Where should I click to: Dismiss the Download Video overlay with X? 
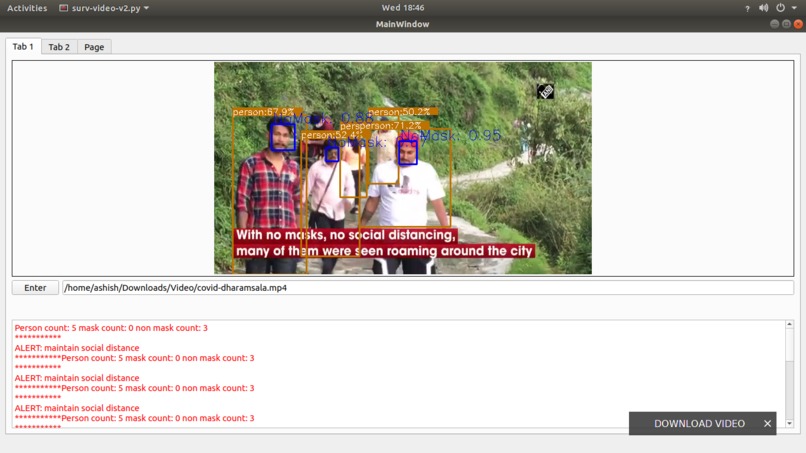pos(767,423)
